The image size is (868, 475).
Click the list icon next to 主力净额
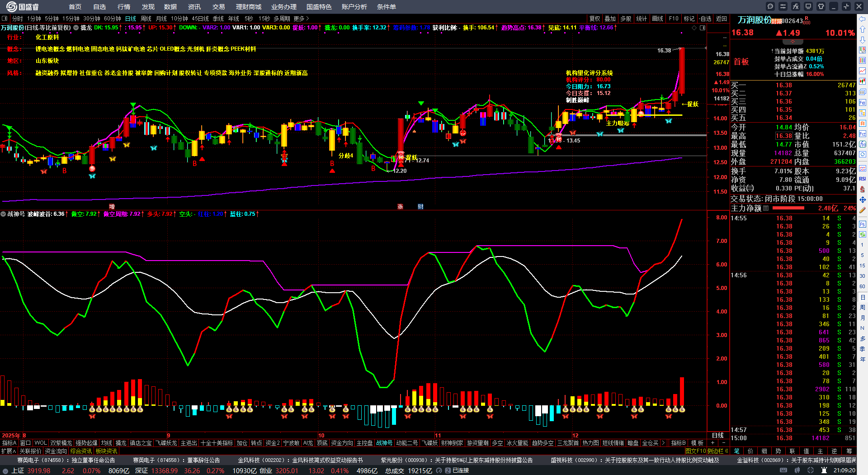(766, 208)
